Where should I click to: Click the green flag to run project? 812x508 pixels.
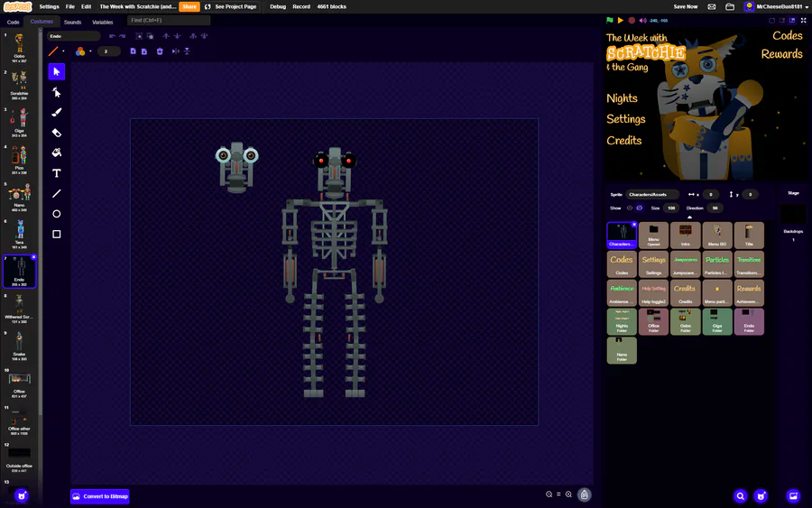point(610,20)
